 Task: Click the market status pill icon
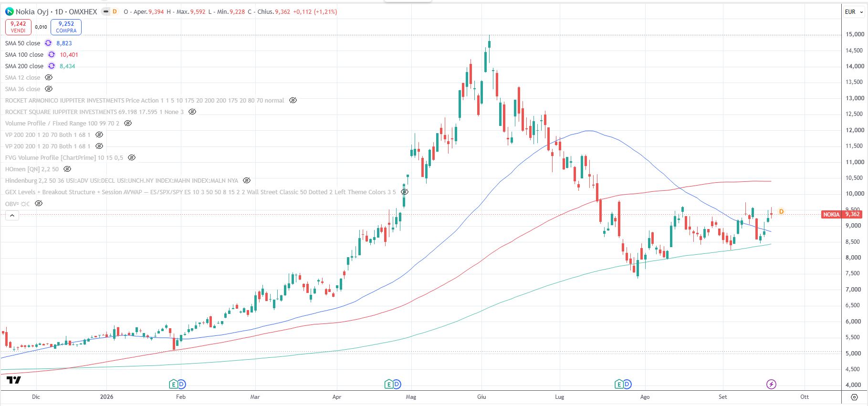pos(106,11)
